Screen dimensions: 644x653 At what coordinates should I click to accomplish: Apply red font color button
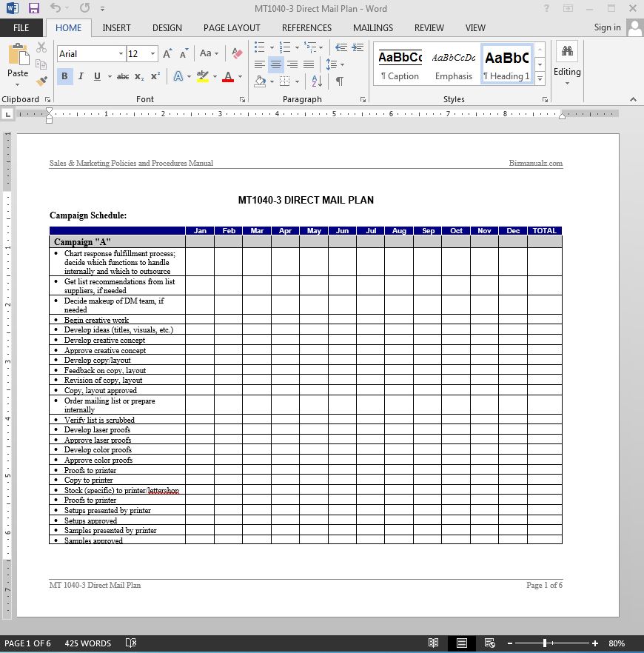click(228, 77)
